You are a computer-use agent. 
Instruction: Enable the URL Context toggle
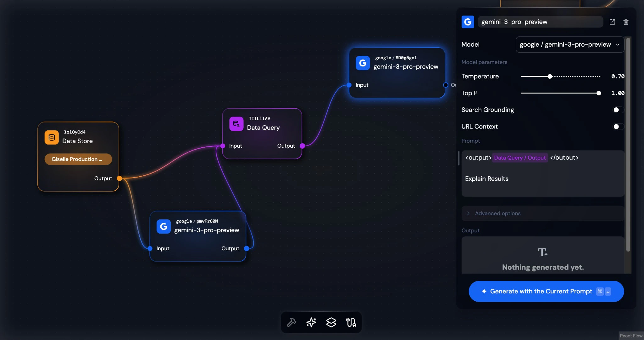(618, 127)
